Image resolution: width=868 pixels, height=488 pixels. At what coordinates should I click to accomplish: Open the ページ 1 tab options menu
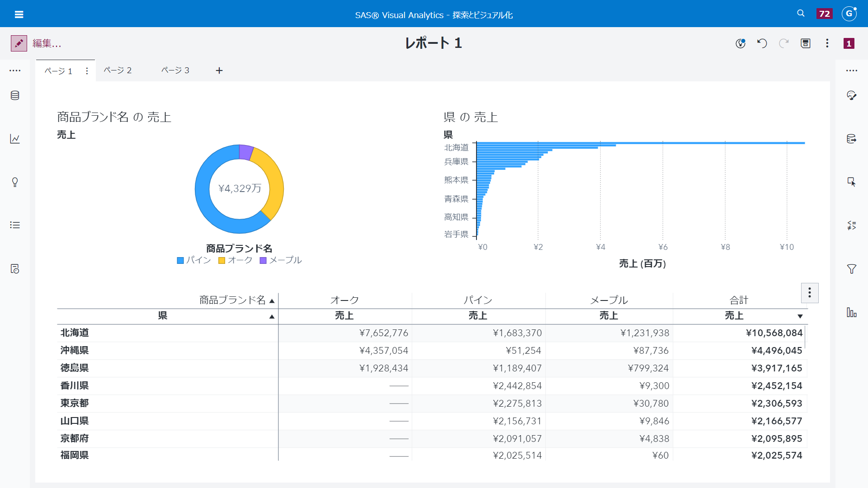(x=87, y=71)
